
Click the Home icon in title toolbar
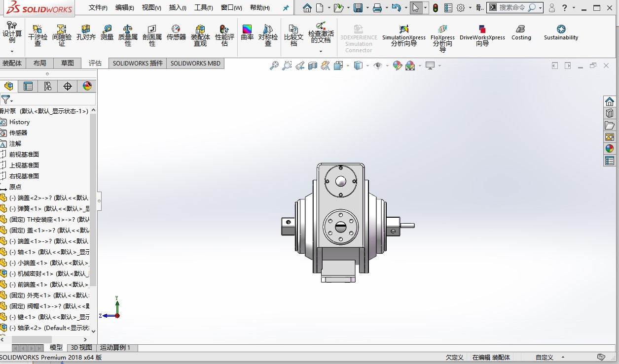coord(307,8)
